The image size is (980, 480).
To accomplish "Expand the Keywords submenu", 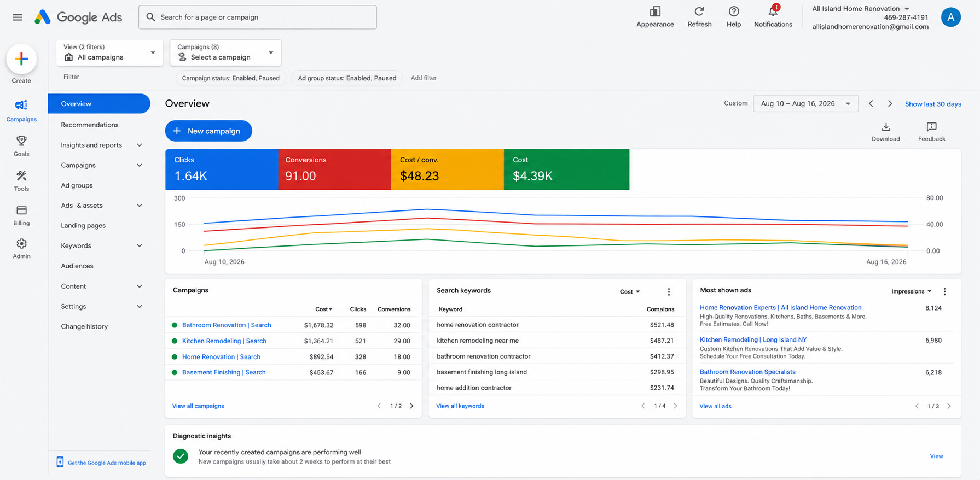I will [x=140, y=246].
